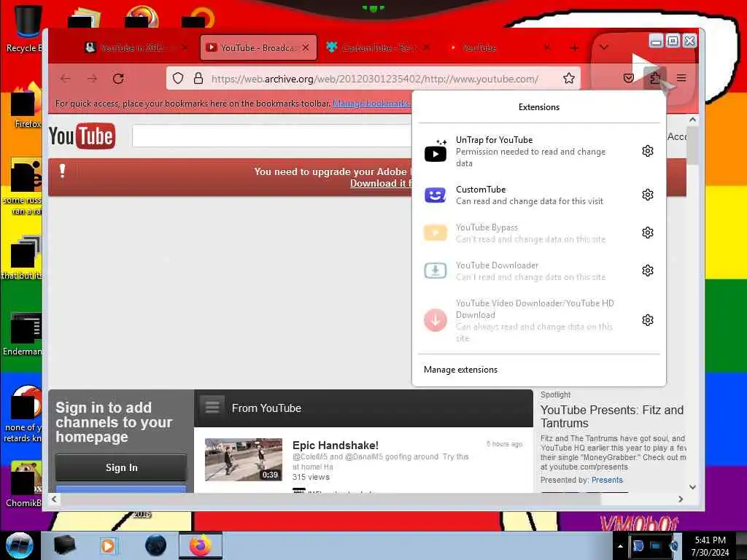Click the media player taskbar icon

tap(108, 545)
